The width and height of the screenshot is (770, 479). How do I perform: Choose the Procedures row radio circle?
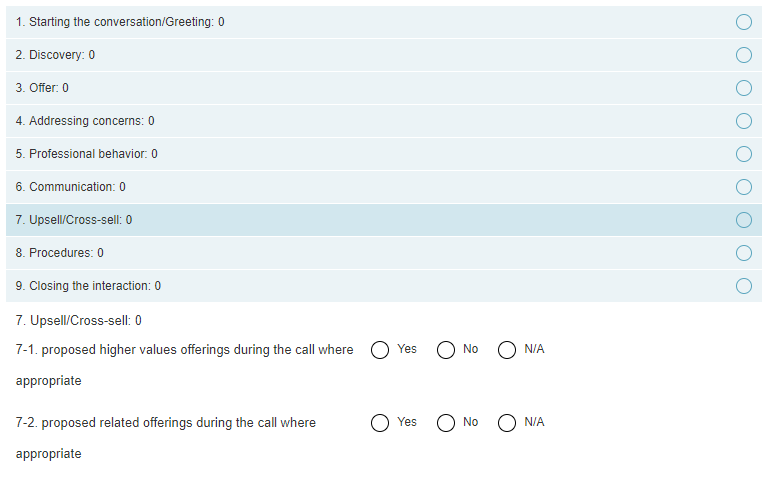pyautogui.click(x=743, y=253)
